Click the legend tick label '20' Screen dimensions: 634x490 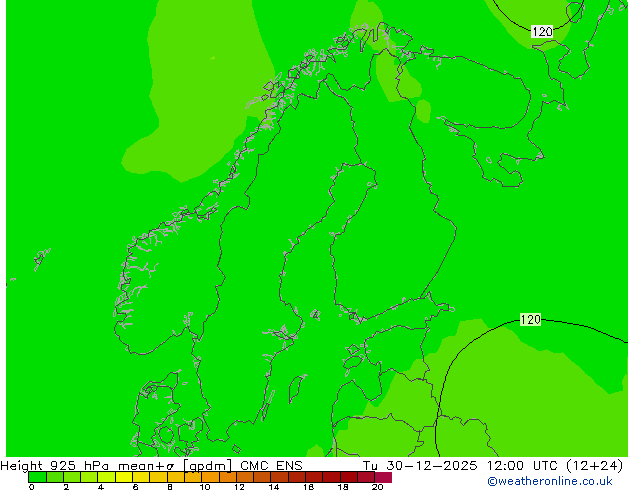pos(378,487)
